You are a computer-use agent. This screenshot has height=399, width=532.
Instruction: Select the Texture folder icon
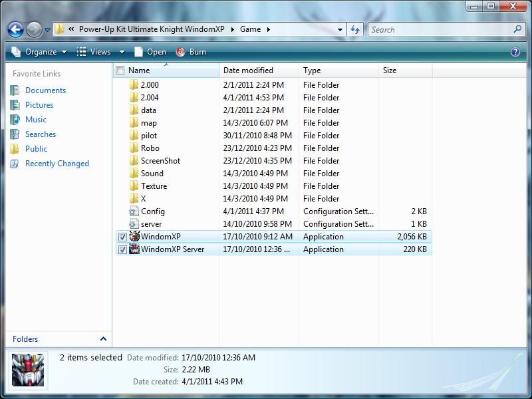[x=134, y=186]
